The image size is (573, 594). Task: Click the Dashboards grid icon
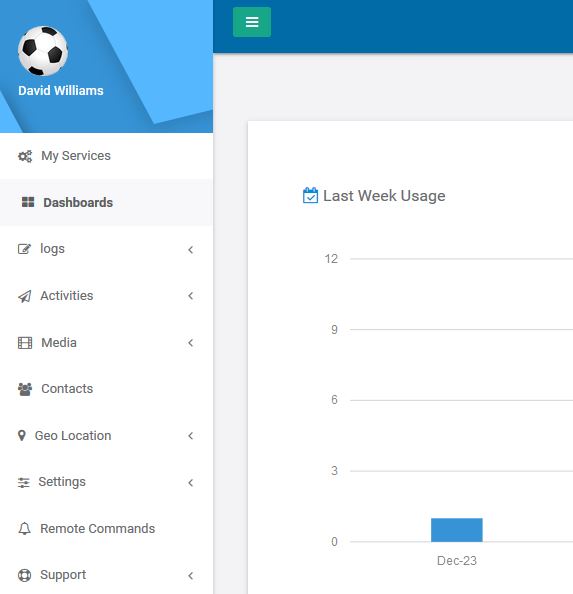tap(28, 202)
